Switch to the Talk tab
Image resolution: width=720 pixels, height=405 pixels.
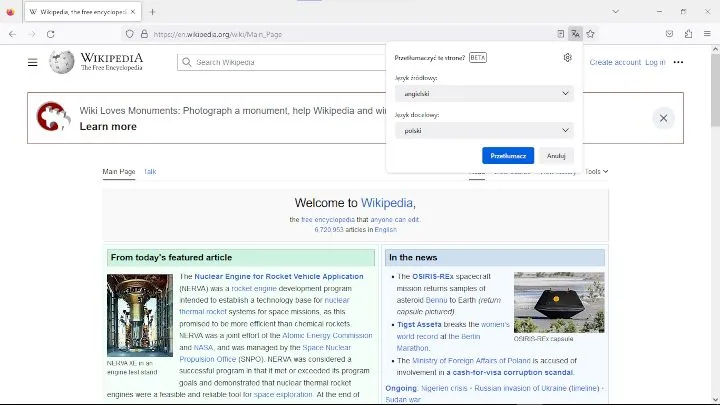[x=150, y=172]
